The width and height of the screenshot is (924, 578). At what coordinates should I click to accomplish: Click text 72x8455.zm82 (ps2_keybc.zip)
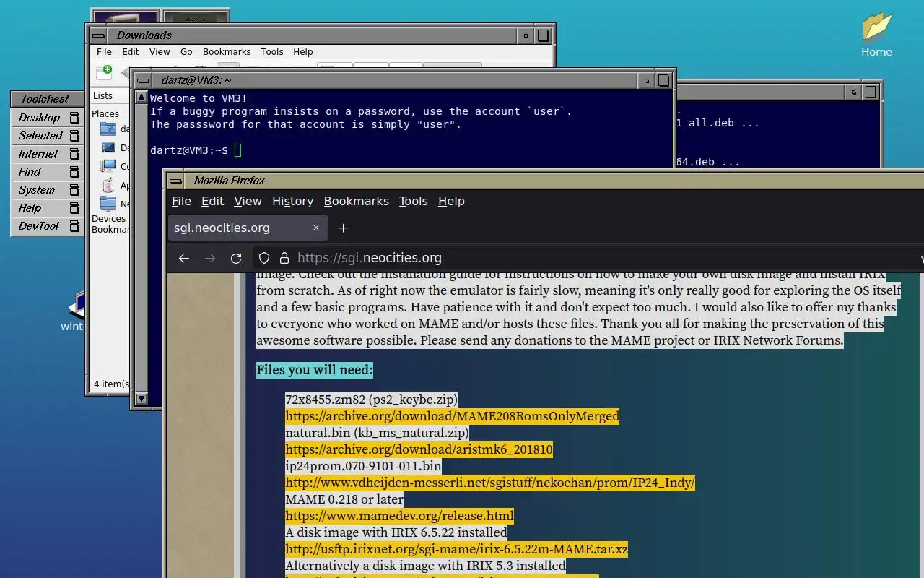point(371,400)
